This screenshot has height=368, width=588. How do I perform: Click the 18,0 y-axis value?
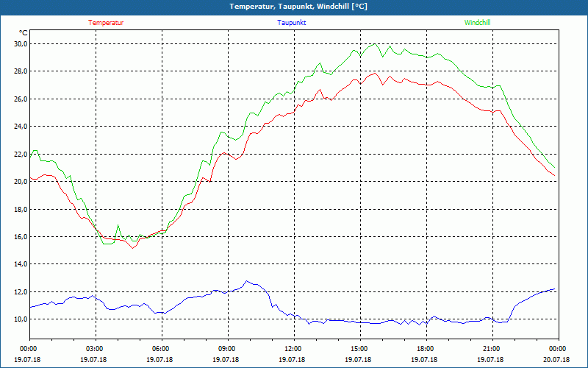21,210
